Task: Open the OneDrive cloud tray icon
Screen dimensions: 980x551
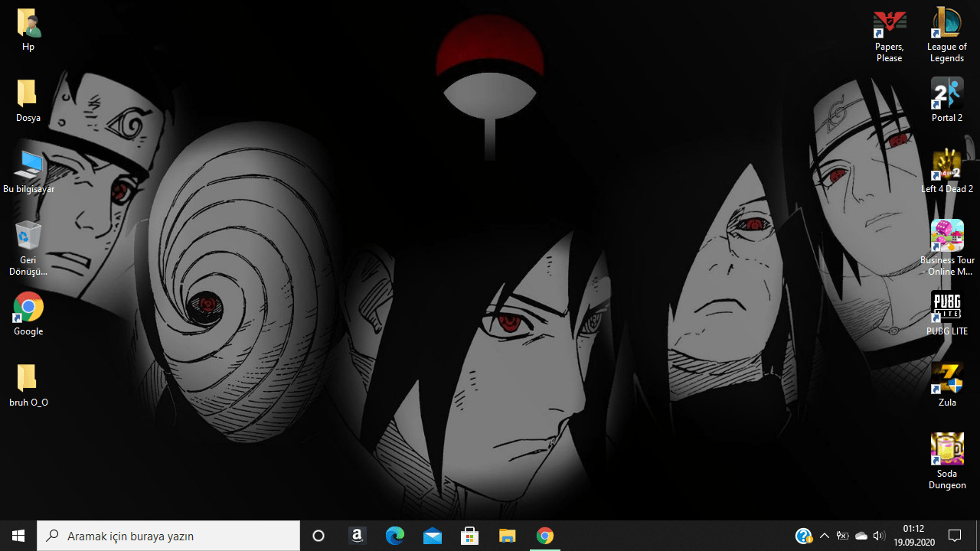Action: [861, 536]
